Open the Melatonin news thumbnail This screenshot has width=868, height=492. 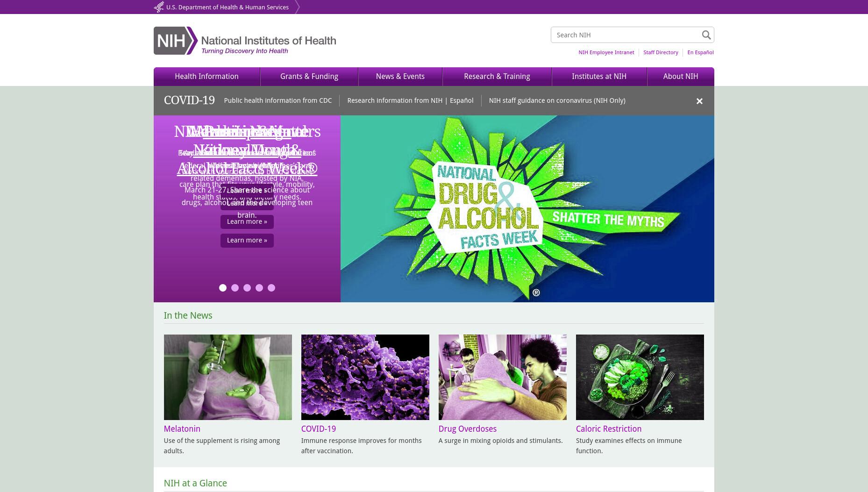point(228,377)
